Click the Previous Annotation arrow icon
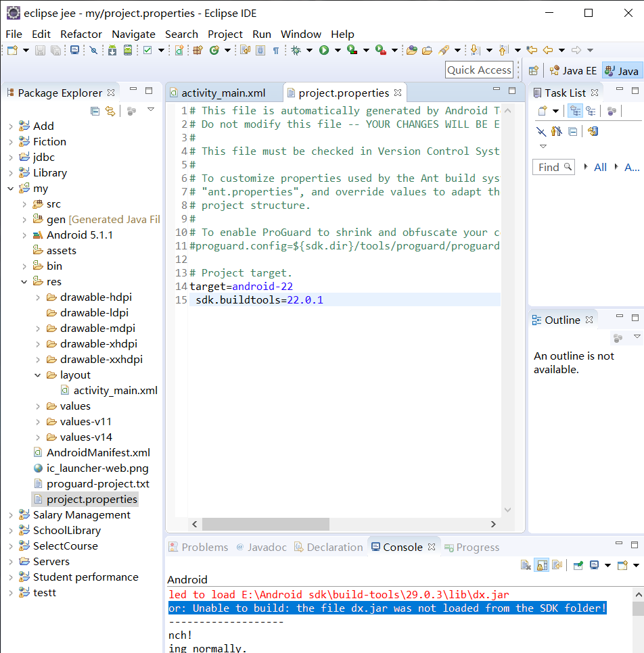Screen dimensions: 644x653 (x=503, y=51)
